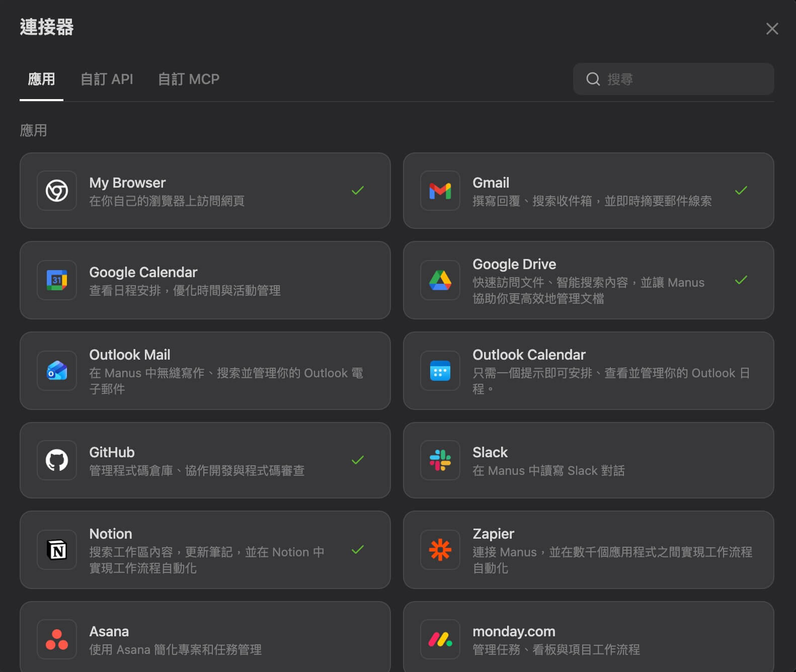
Task: Switch to the 自訂 API tab
Action: pos(107,79)
